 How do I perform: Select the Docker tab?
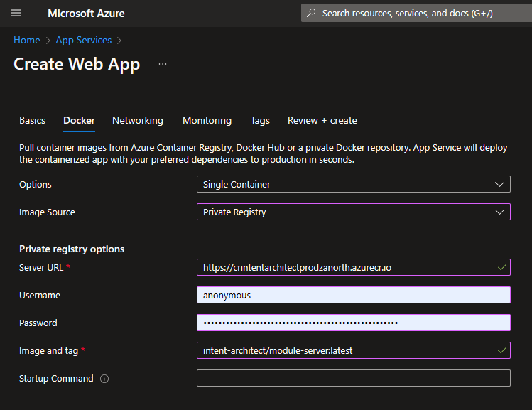pos(79,121)
